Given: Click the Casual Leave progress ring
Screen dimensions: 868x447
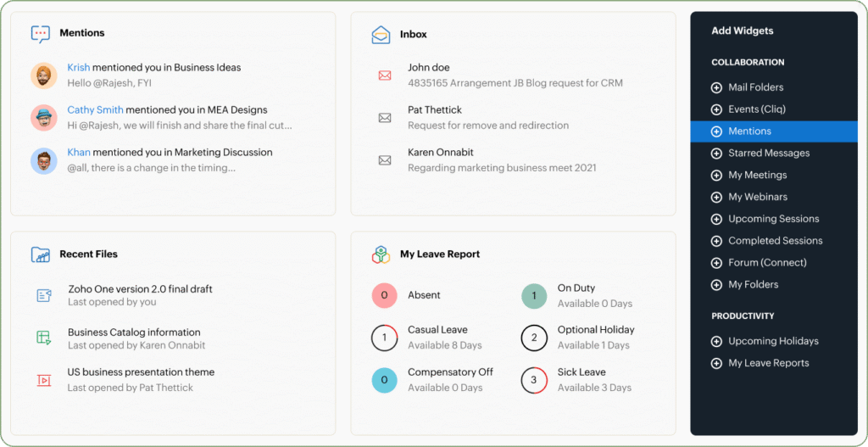Looking at the screenshot, I should [x=385, y=338].
